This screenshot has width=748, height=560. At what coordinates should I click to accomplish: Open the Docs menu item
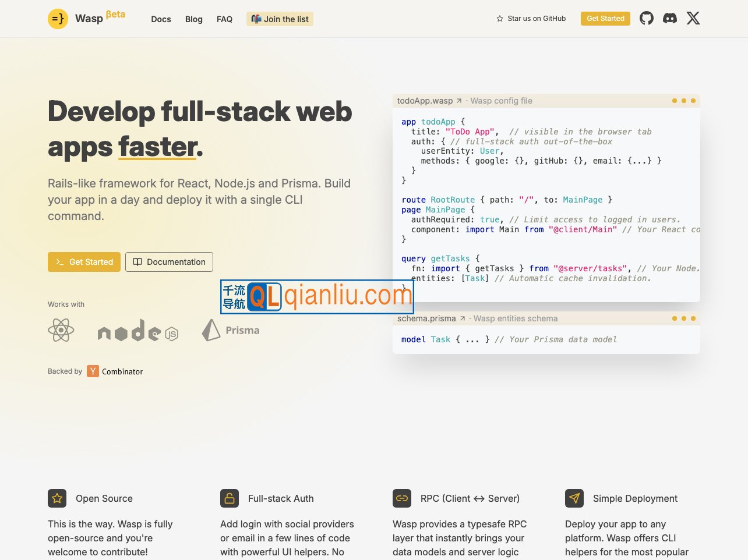(x=161, y=19)
